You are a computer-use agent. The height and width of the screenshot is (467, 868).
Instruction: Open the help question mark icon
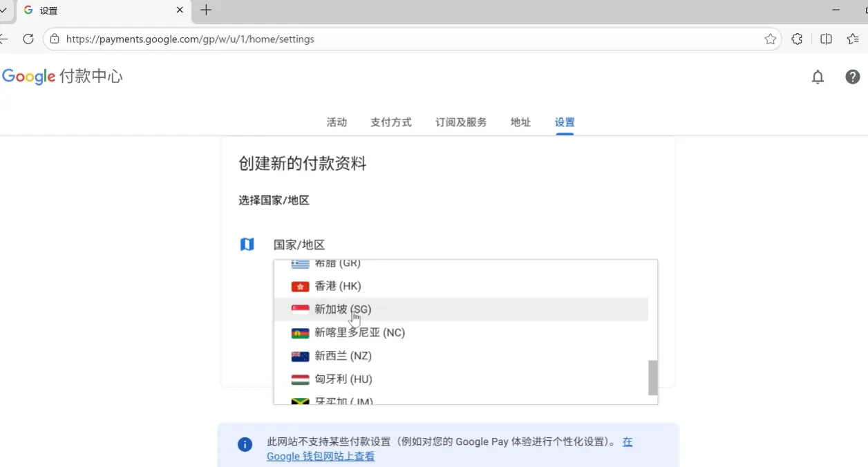[853, 77]
